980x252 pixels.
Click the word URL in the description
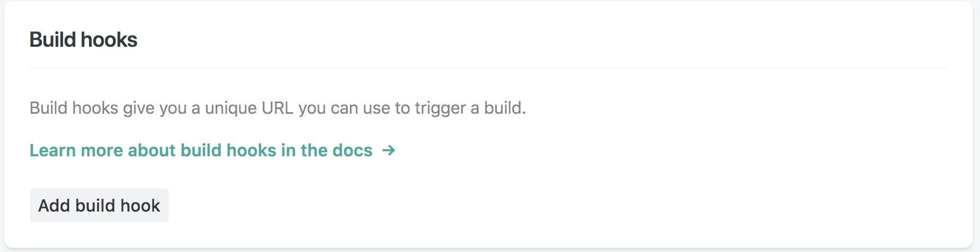277,108
